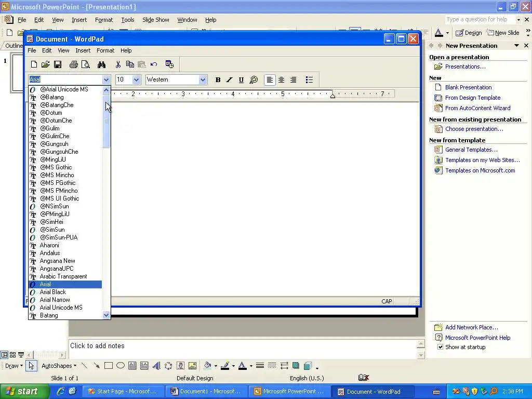Click the Shadow Style icon
532x399 pixels.
pos(296,366)
